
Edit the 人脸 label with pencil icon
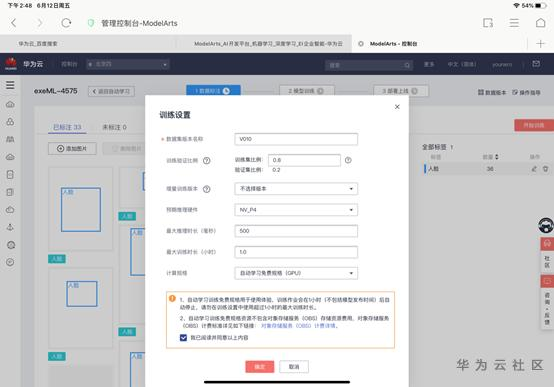534,169
